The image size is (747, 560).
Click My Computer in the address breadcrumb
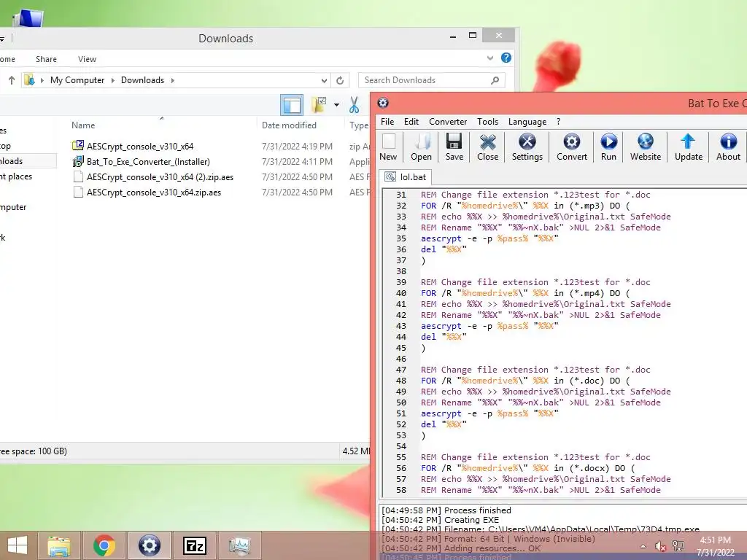click(x=77, y=80)
